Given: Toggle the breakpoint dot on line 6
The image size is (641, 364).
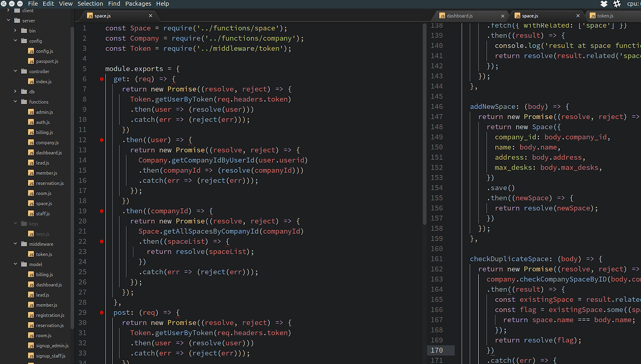Looking at the screenshot, I should (x=102, y=79).
